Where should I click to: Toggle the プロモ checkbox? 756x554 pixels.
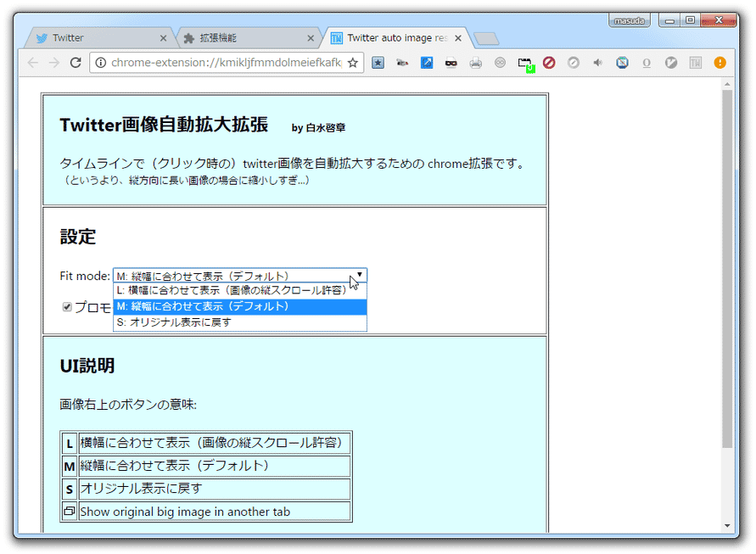pos(67,307)
